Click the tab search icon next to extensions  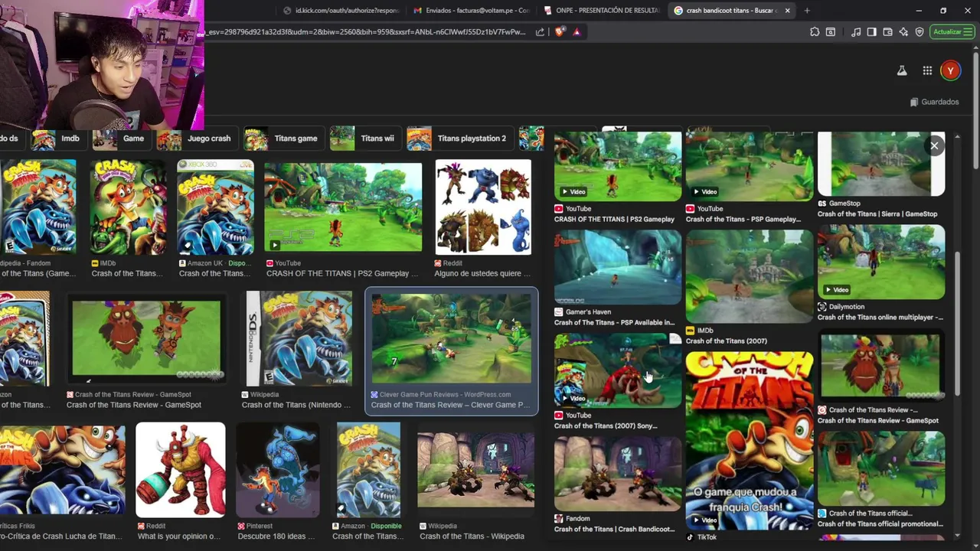pyautogui.click(x=831, y=31)
